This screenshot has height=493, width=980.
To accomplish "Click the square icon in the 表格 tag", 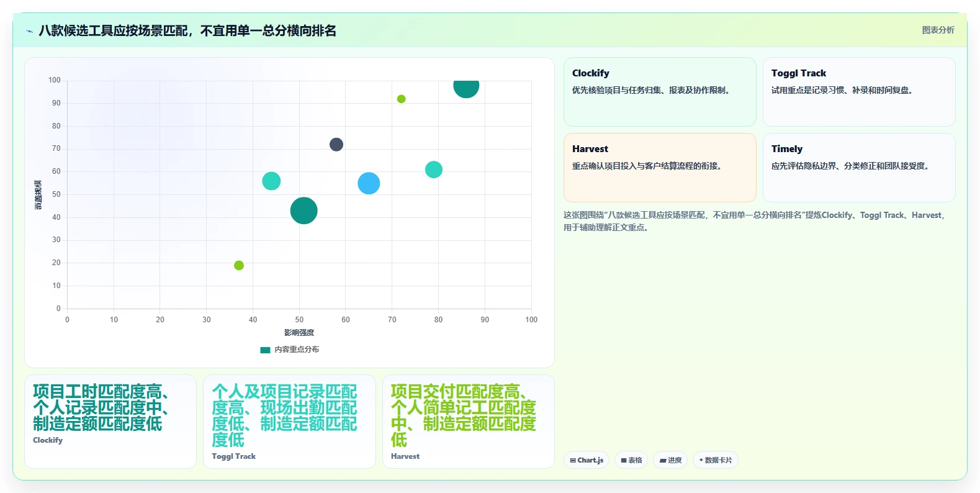I will (624, 461).
